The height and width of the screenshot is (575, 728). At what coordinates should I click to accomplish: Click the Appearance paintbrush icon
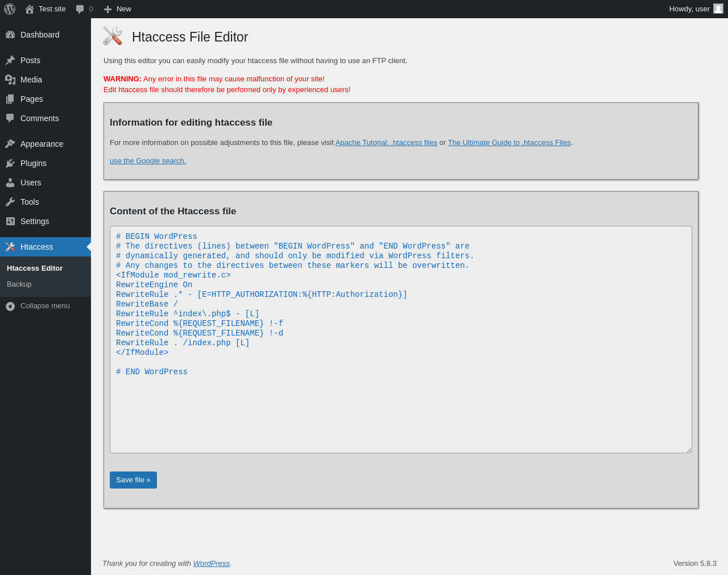(10, 144)
